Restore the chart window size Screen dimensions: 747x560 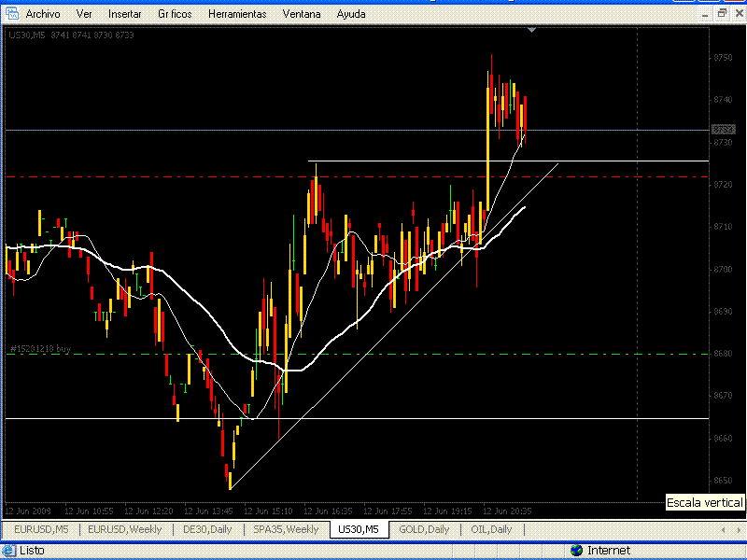coord(722,14)
